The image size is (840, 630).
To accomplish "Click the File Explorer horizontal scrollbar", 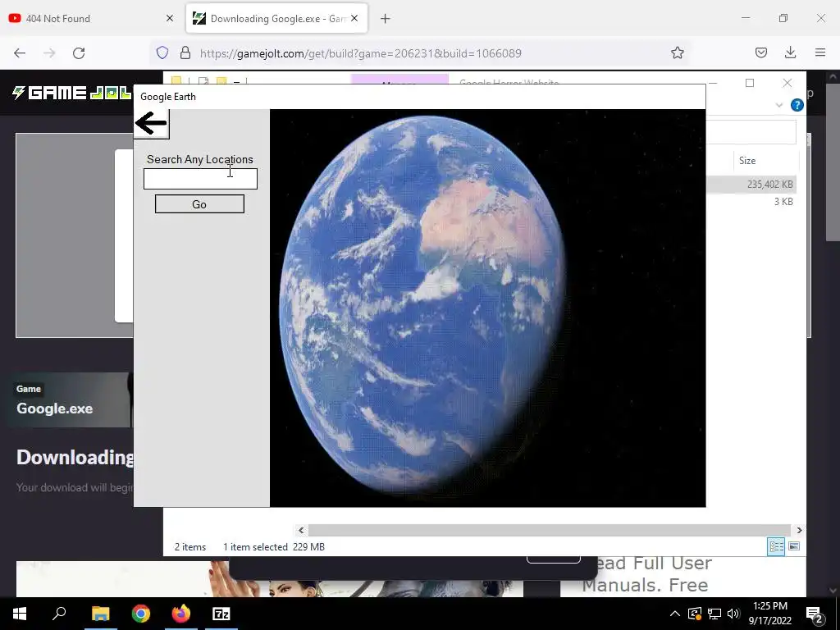I will click(x=549, y=531).
